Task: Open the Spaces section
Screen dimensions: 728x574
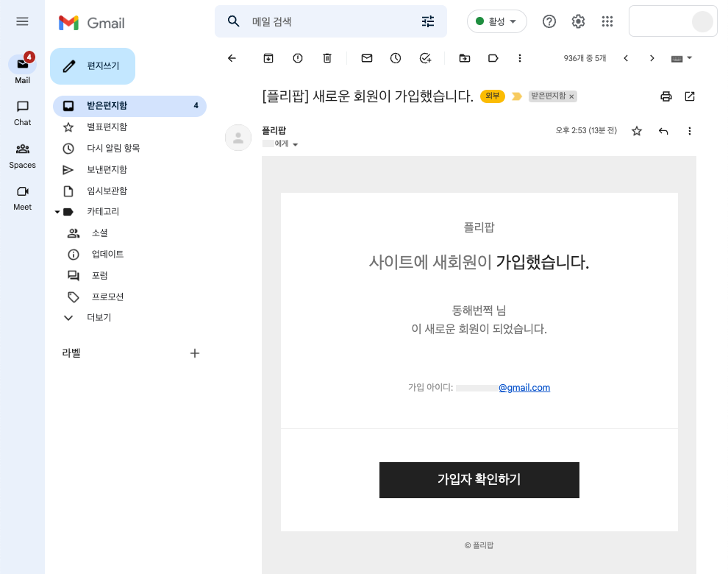Action: click(22, 156)
